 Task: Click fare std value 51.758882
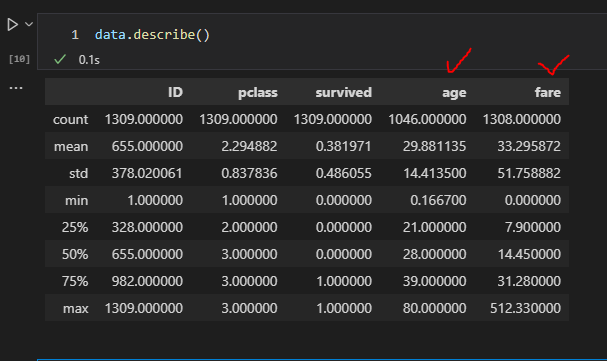529,173
